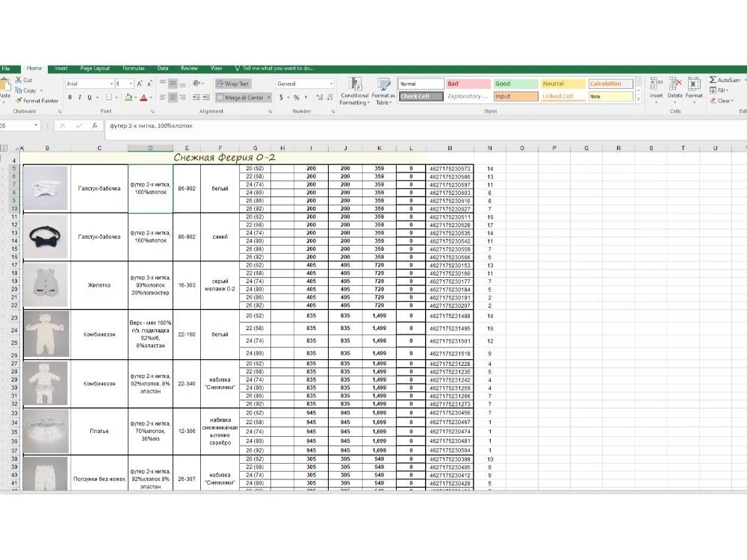Apply the Calculation cell style
This screenshot has height=560, width=747.
611,84
